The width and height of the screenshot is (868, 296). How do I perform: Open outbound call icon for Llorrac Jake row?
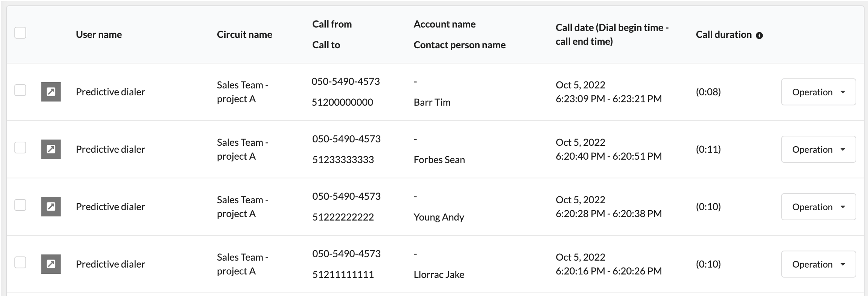[51, 264]
